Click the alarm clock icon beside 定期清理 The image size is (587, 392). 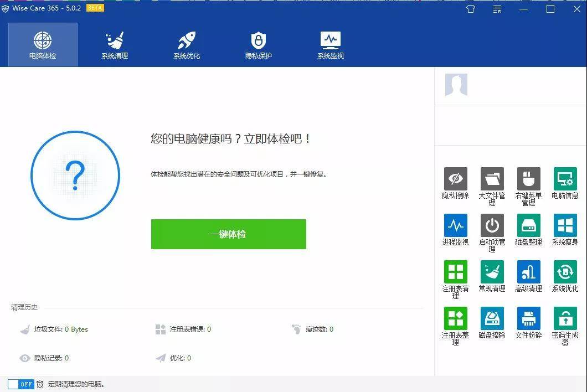click(40, 384)
